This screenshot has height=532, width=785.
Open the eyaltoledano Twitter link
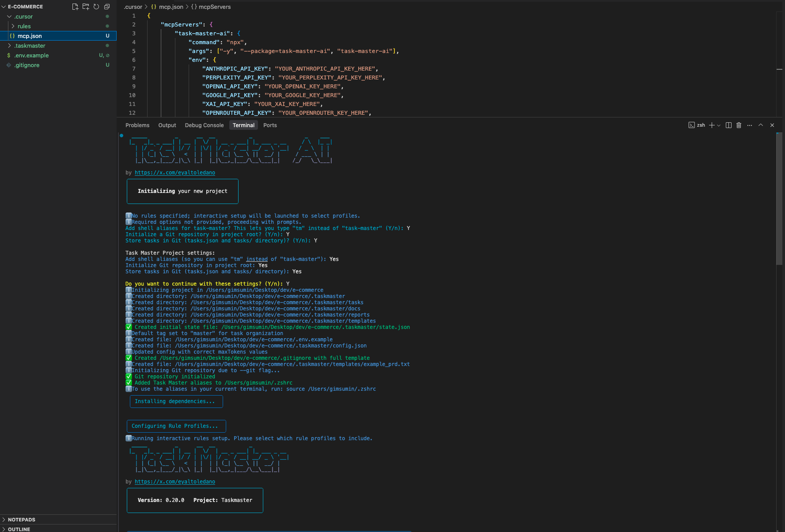pyautogui.click(x=175, y=173)
